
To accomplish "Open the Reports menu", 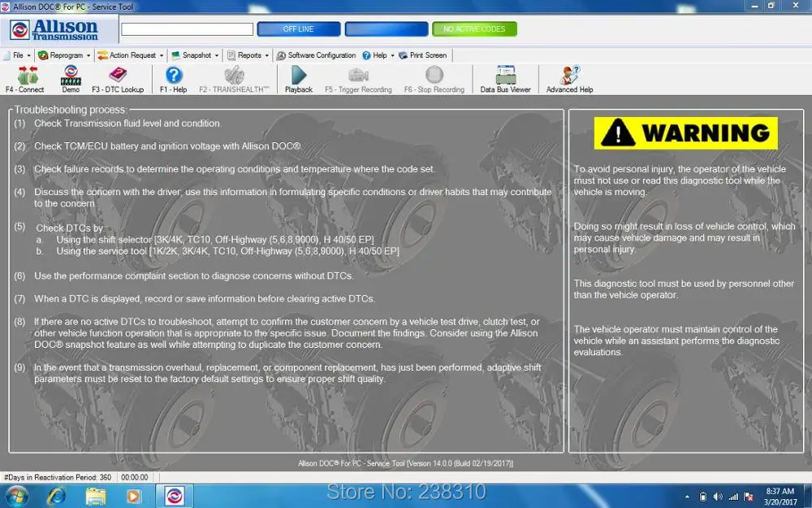I will [248, 55].
